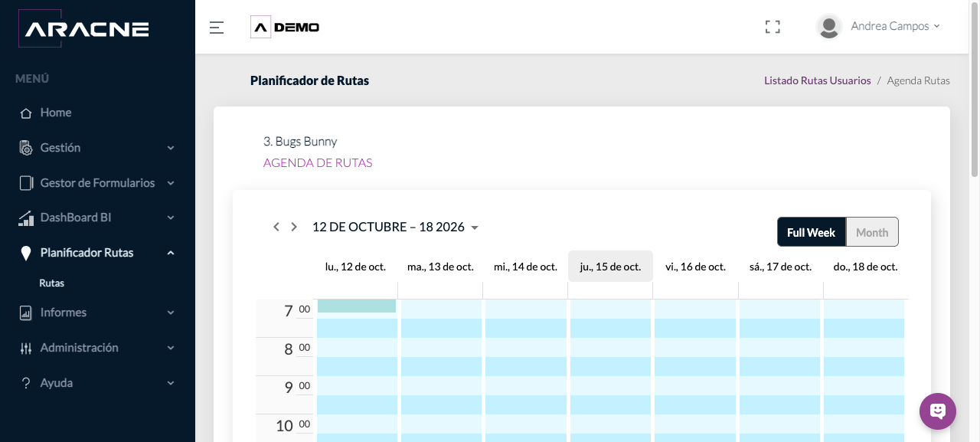Click the Planificador de Rutas page title
Image resolution: width=980 pixels, height=442 pixels.
(309, 80)
